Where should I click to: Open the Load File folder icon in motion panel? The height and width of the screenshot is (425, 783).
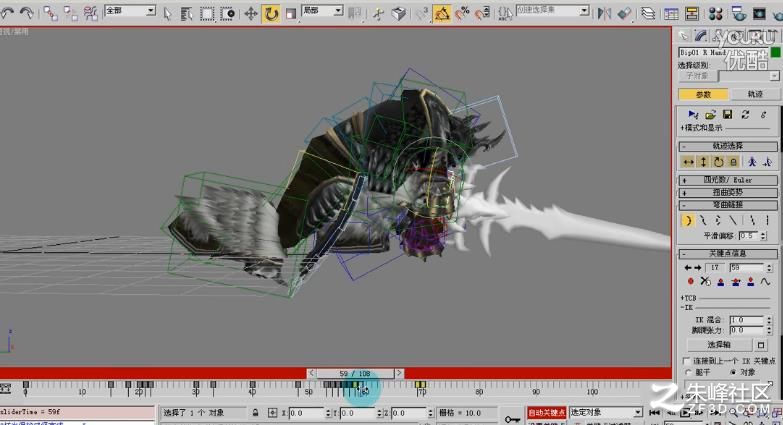pos(710,115)
